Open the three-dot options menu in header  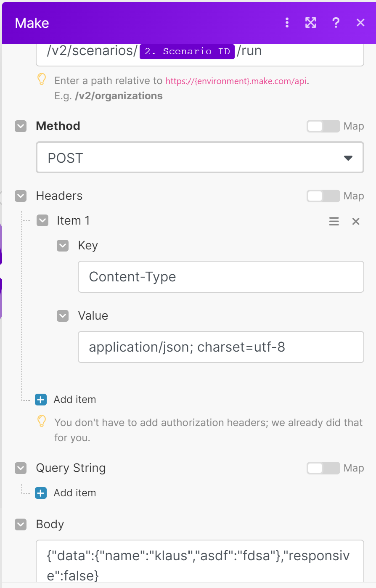(x=287, y=23)
